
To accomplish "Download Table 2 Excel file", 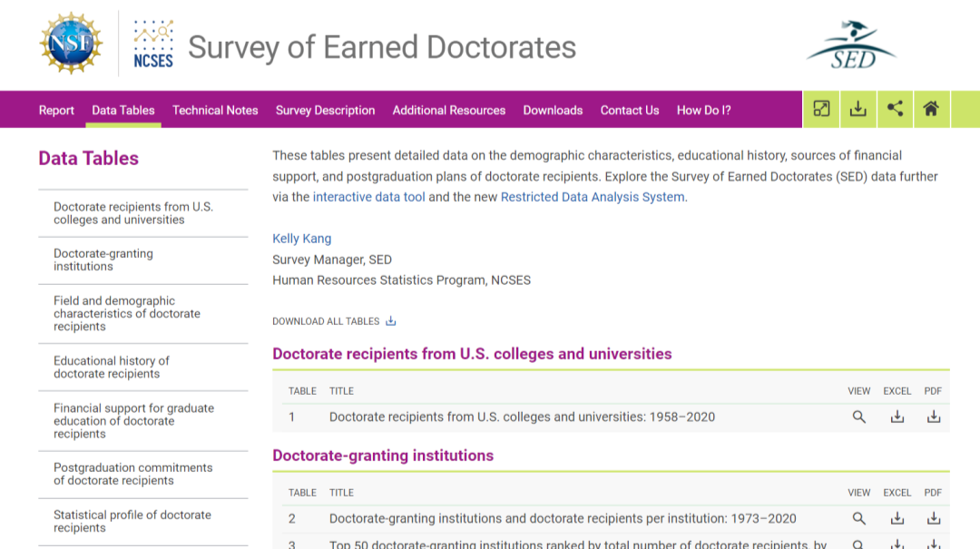I will coord(897,519).
